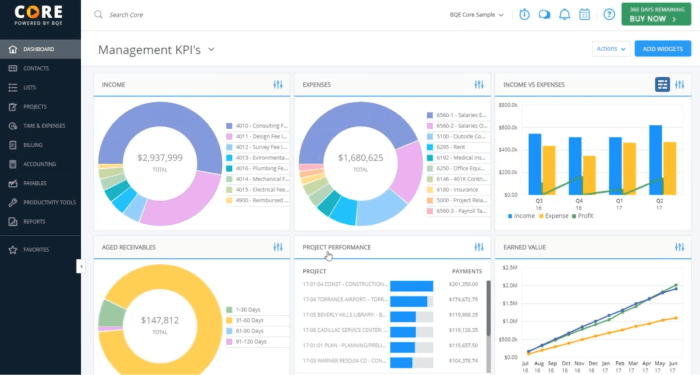Click the PAYMENTS column header
700x375 pixels.
467,271
